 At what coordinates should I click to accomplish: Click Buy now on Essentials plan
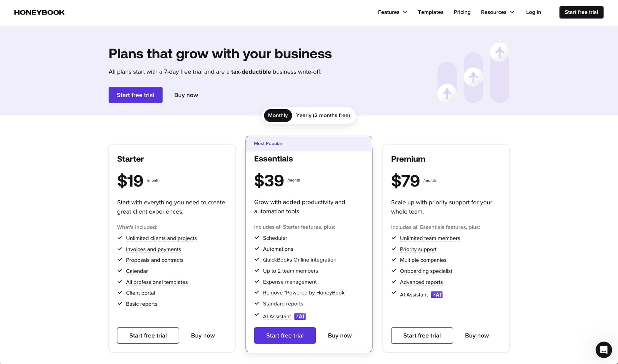click(x=340, y=335)
